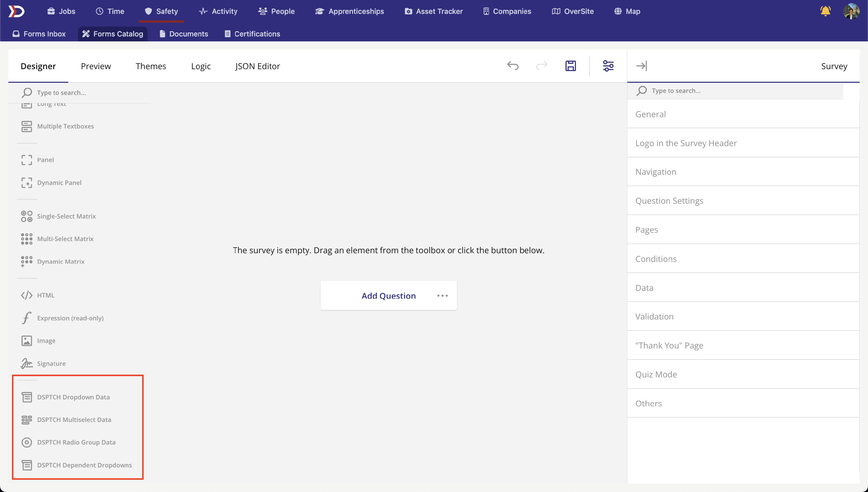Open survey settings sliders icon
868x492 pixels.
point(608,66)
